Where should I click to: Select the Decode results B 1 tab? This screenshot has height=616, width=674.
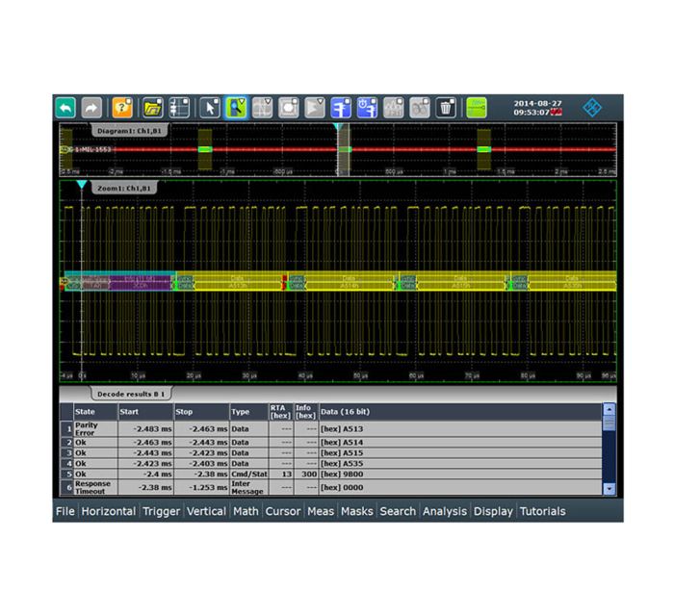[x=131, y=394]
